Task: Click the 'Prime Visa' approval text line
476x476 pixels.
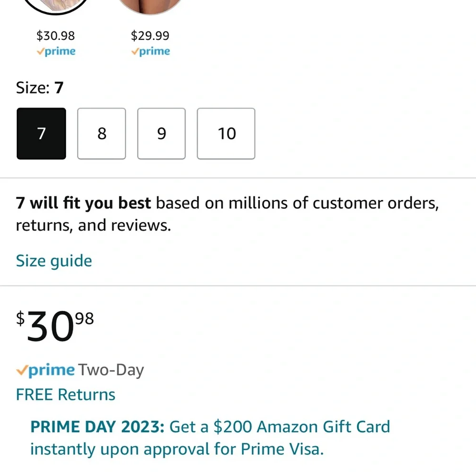Action: pyautogui.click(x=177, y=449)
